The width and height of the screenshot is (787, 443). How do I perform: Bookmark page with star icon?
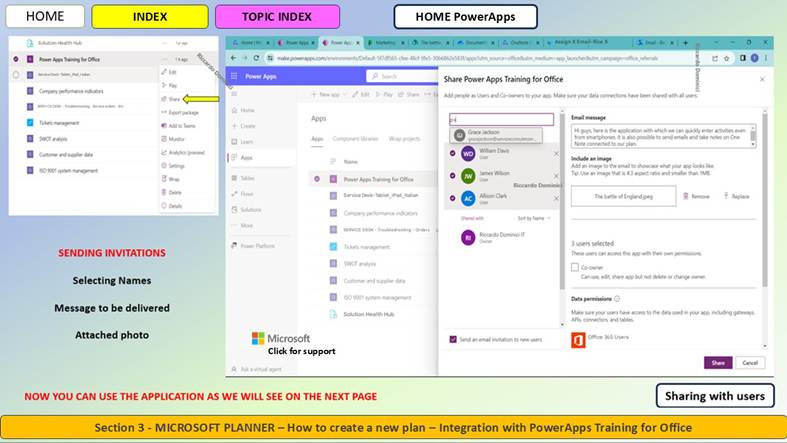coord(726,58)
